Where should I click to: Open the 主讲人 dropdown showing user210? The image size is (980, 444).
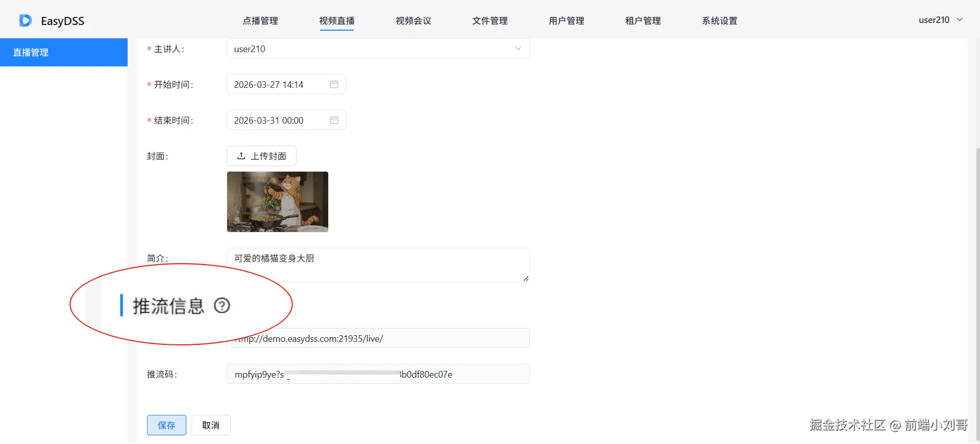(378, 49)
